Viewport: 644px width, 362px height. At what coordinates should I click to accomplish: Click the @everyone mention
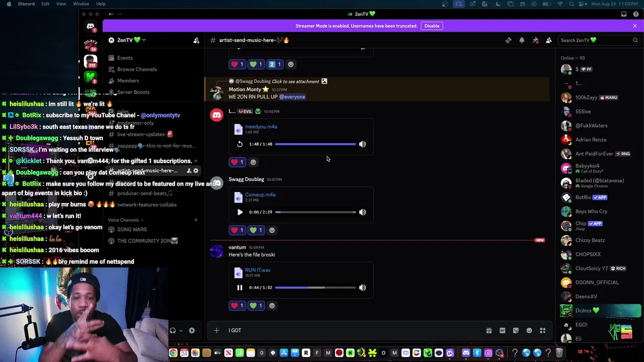(x=292, y=97)
